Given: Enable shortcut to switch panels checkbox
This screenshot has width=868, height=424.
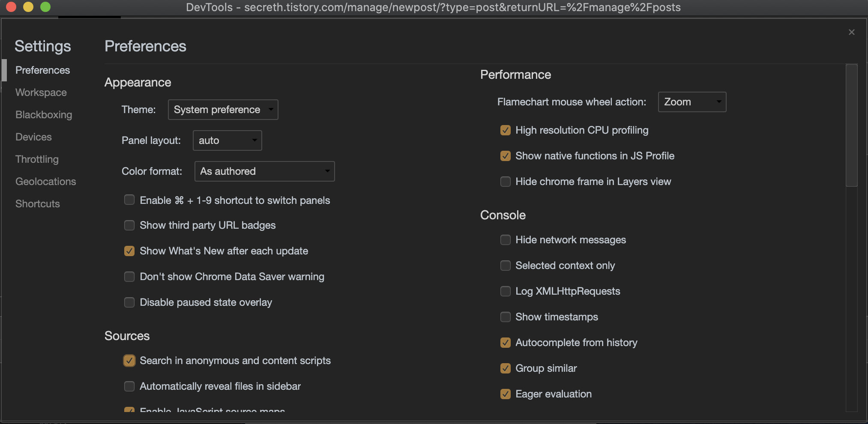Looking at the screenshot, I should [129, 200].
